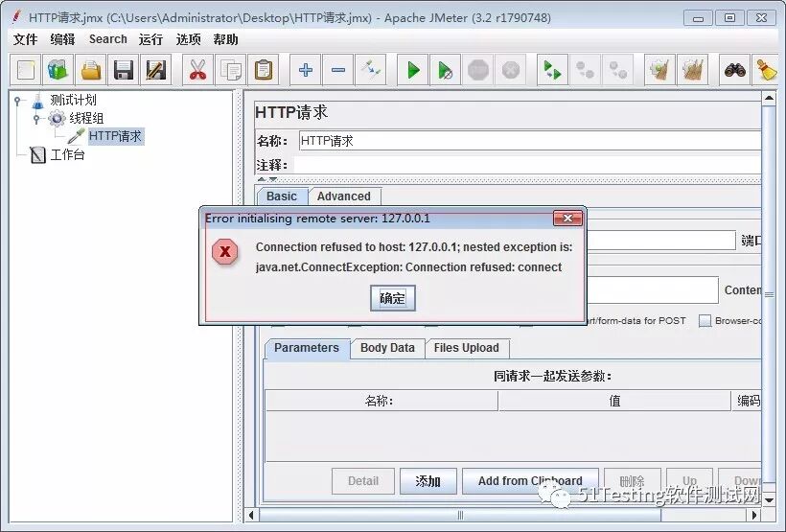This screenshot has height=532, width=786.
Task: Collapse the 测试计划 tree node handle
Action: [17, 101]
